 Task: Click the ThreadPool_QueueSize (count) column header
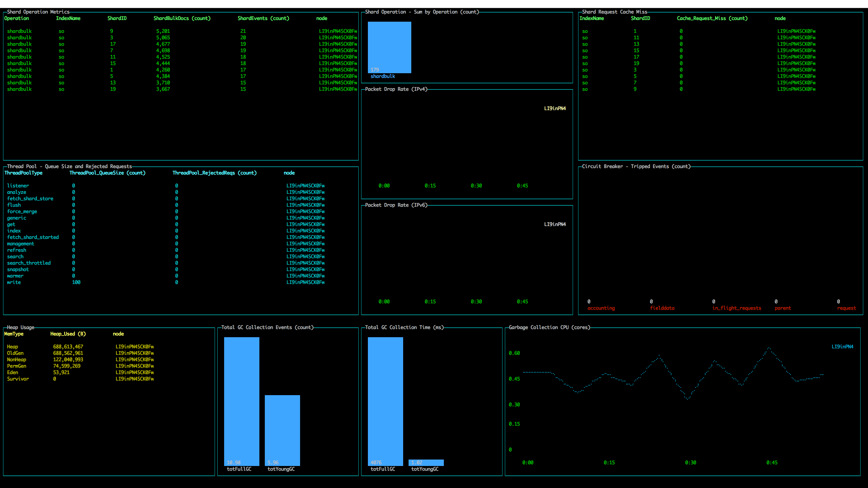[x=107, y=173]
